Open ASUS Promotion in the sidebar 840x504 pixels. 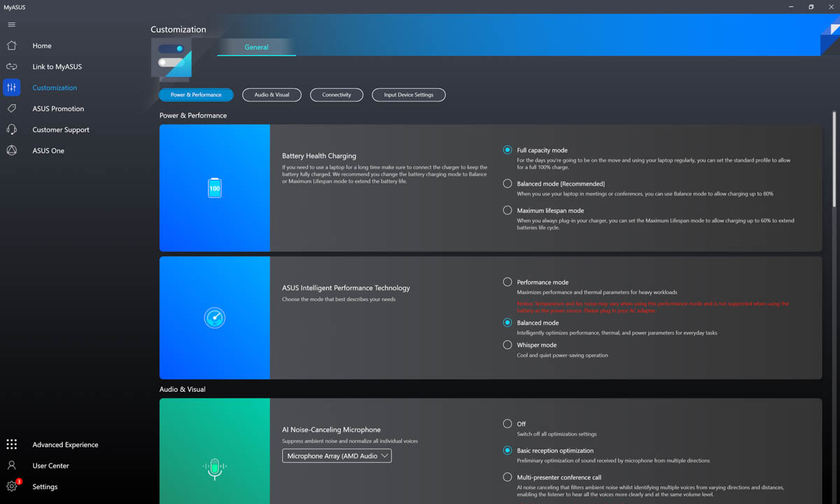pyautogui.click(x=58, y=108)
